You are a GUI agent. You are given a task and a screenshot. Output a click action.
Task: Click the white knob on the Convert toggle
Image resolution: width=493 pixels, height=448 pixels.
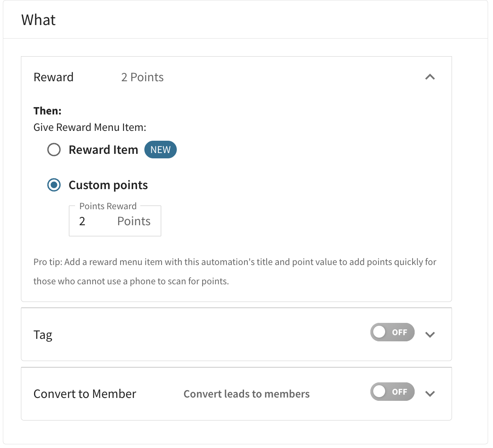point(379,391)
